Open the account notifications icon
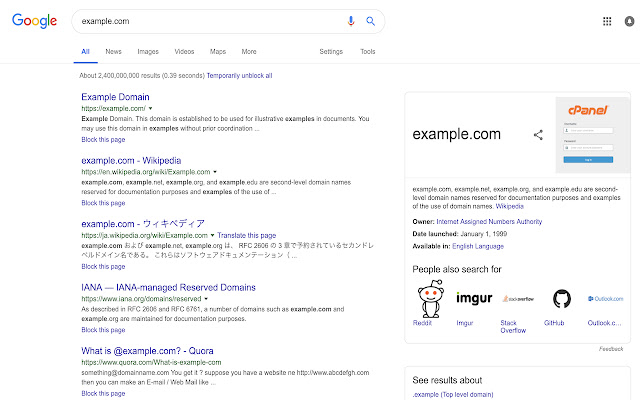Screen dimensions: 640x400 (x=629, y=21)
